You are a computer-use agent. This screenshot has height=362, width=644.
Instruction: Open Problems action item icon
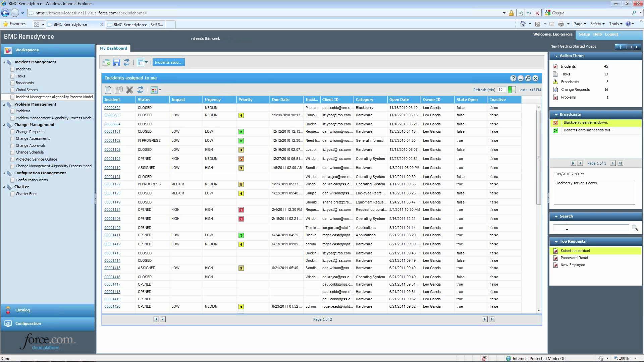coord(555,97)
